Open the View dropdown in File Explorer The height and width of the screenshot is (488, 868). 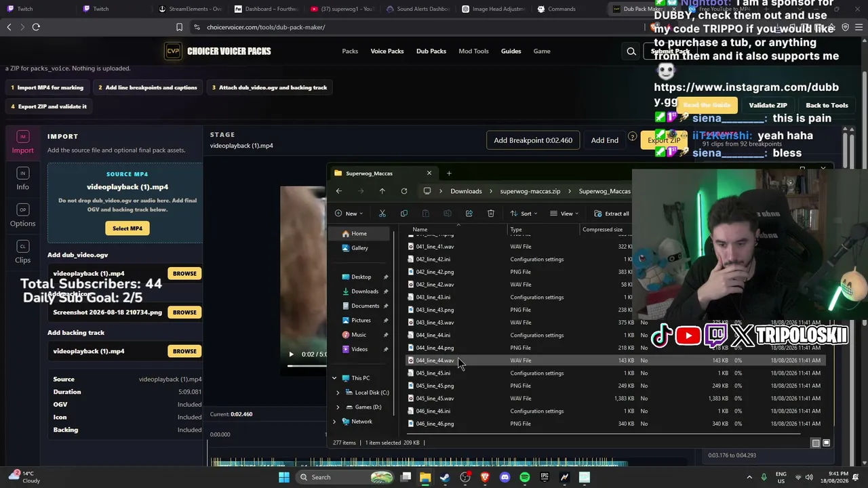click(x=564, y=213)
